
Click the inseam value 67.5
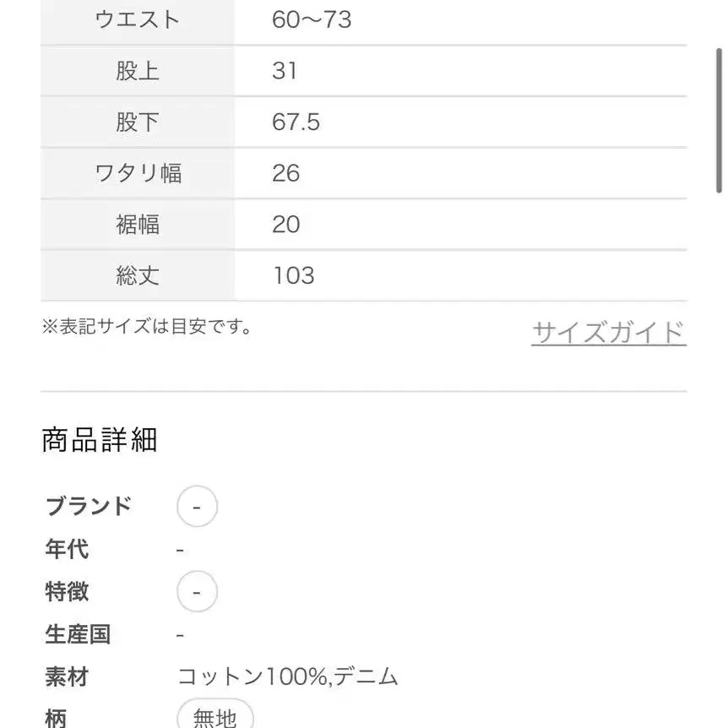pos(296,122)
